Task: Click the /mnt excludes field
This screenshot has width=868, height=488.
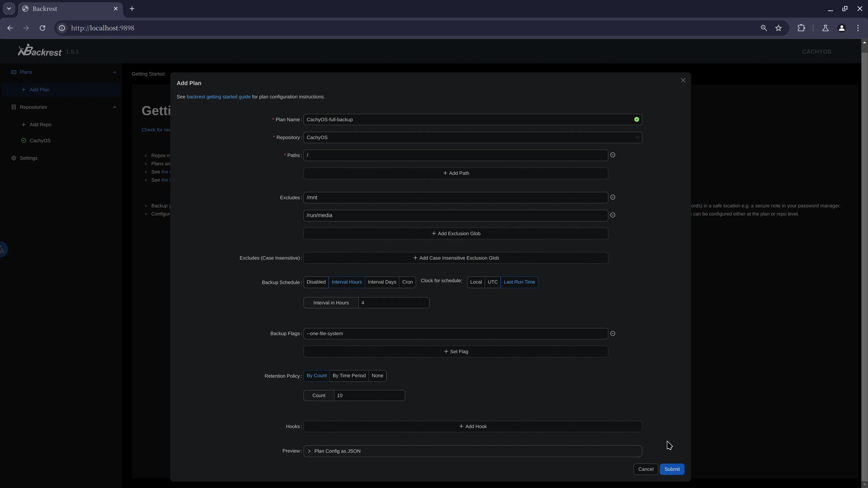Action: (x=455, y=197)
